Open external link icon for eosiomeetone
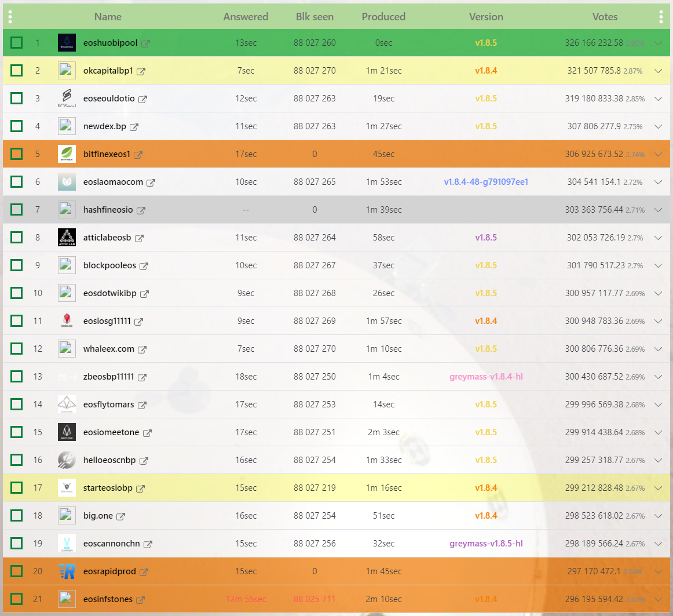Screen dimensions: 673x616 coord(147,433)
